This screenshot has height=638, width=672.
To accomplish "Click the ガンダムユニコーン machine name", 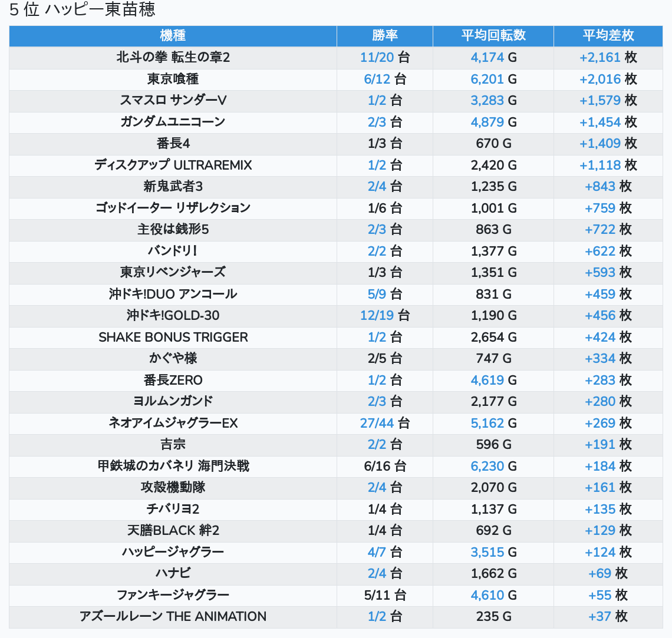I will click(173, 122).
